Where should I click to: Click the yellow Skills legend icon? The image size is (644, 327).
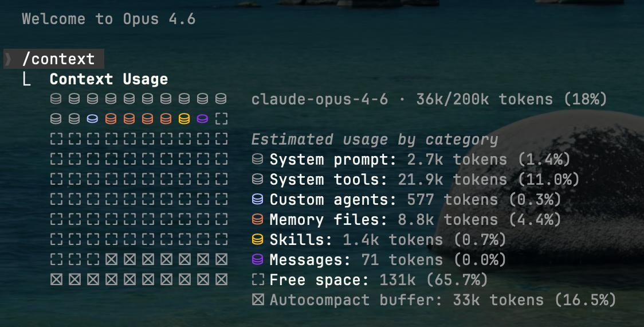coord(258,240)
